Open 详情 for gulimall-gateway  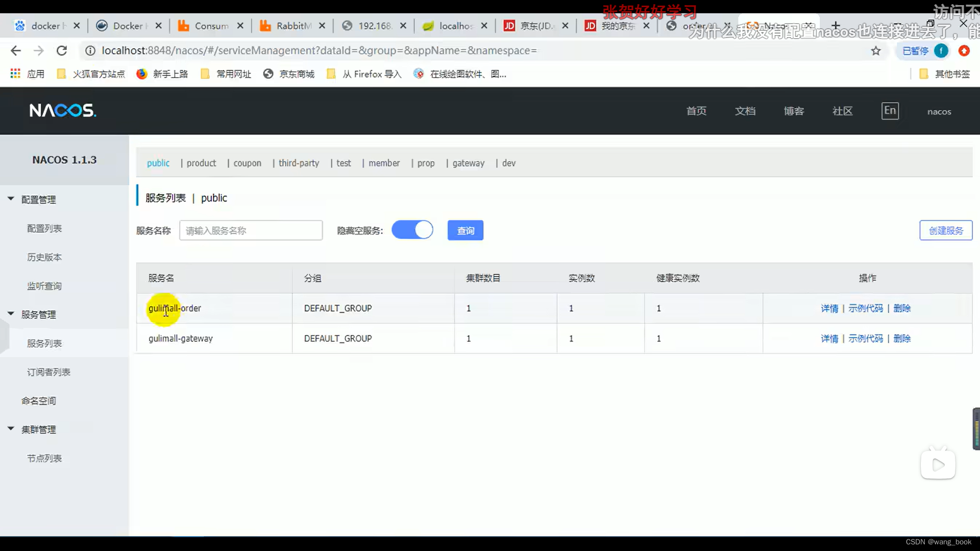[829, 338]
